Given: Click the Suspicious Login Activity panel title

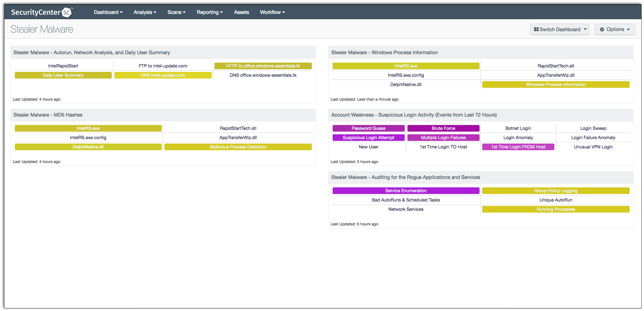Looking at the screenshot, I should click(x=414, y=115).
